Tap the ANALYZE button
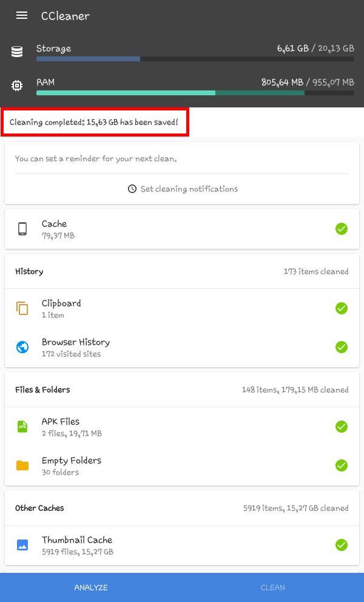 pyautogui.click(x=91, y=587)
